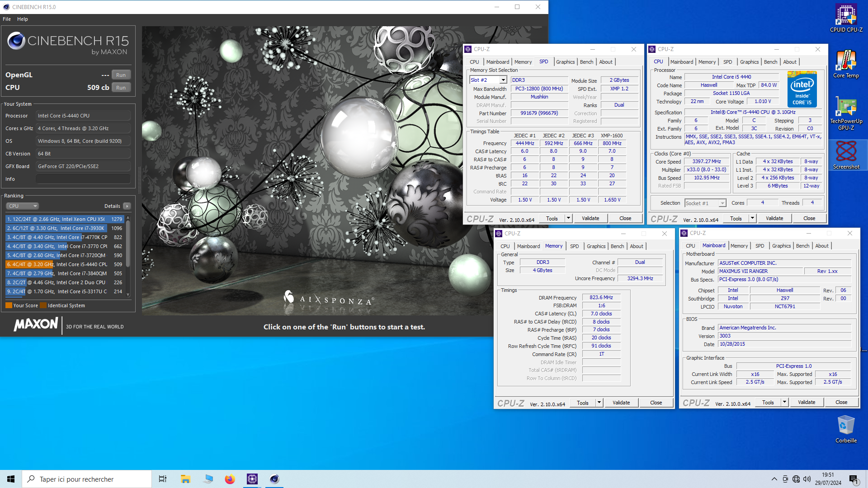Screen dimensions: 868x488
Task: Open the File menu in Cinebench
Action: (7, 19)
